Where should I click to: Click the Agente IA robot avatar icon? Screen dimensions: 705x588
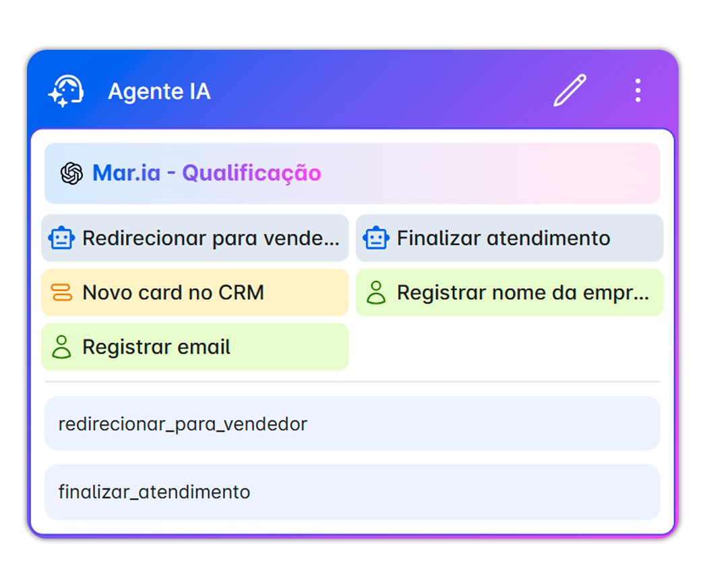[65, 91]
